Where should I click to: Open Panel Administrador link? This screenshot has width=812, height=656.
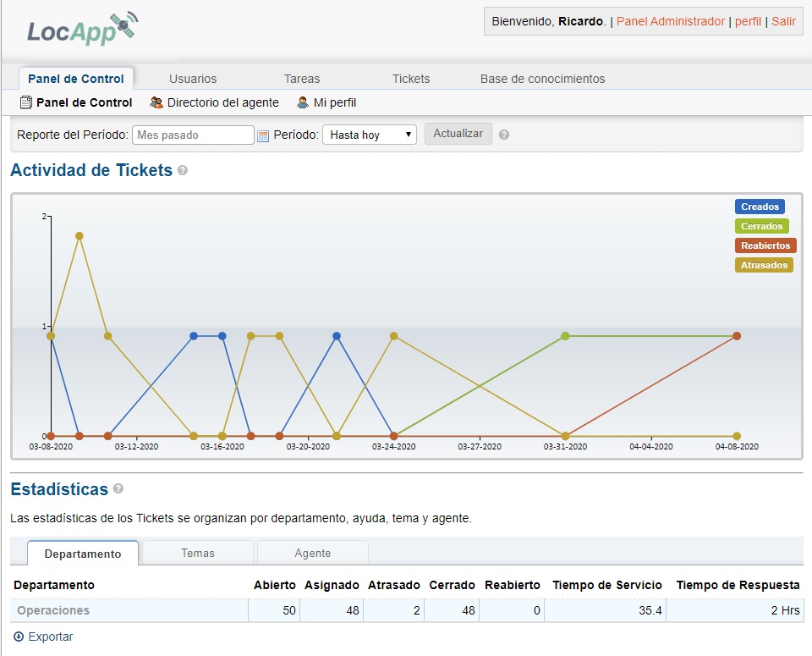[x=671, y=21]
